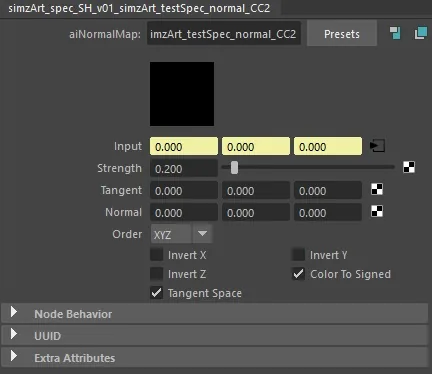Click the input connection arrow icon beside Input
432x374 pixels.
pos(377,146)
